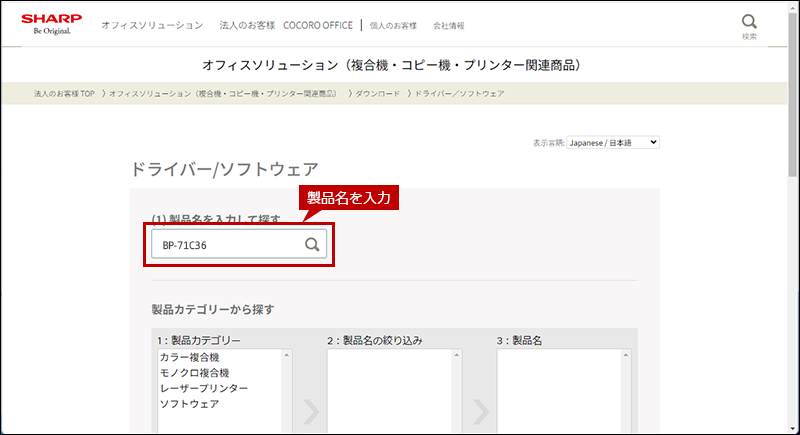Expand the 表示言語 language dropdown

coord(612,143)
